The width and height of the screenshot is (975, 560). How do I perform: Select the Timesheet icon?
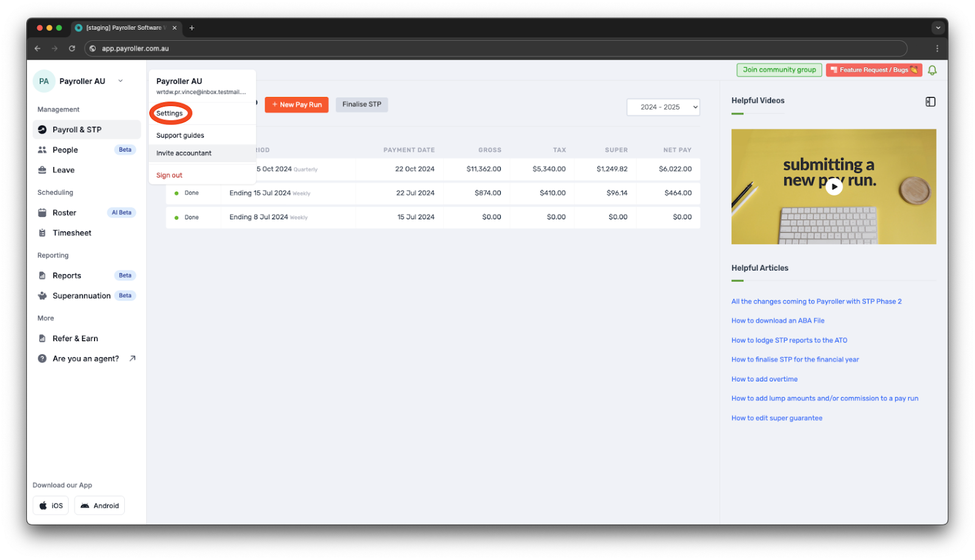click(42, 232)
